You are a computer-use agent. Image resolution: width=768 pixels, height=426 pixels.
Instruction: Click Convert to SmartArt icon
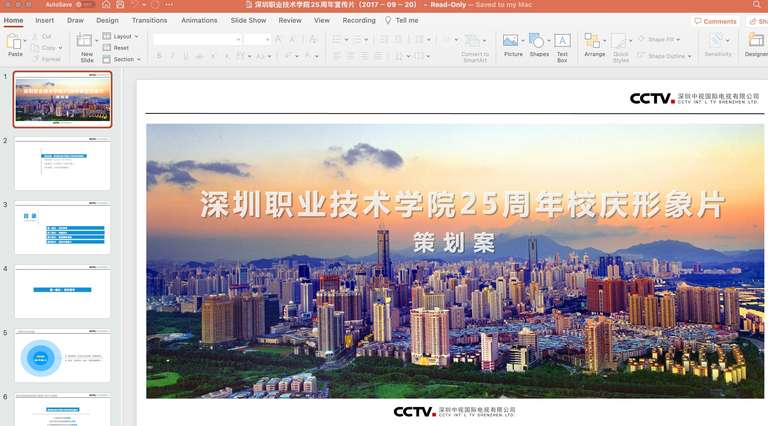click(472, 40)
